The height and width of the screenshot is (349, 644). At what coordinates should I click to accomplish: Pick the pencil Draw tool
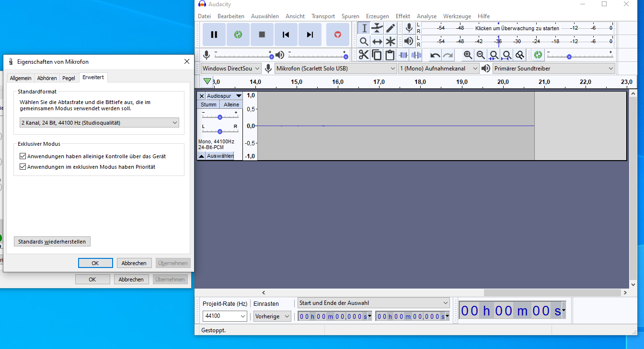[391, 28]
